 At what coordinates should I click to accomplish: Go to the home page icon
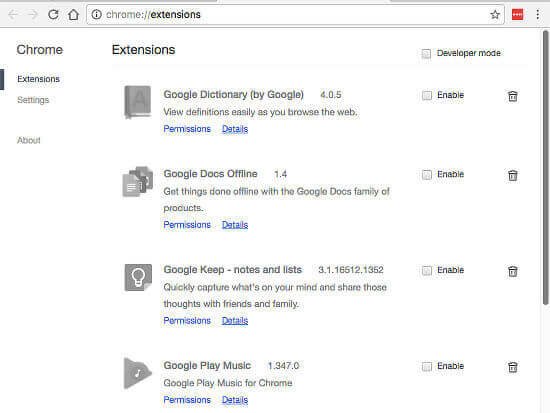73,14
